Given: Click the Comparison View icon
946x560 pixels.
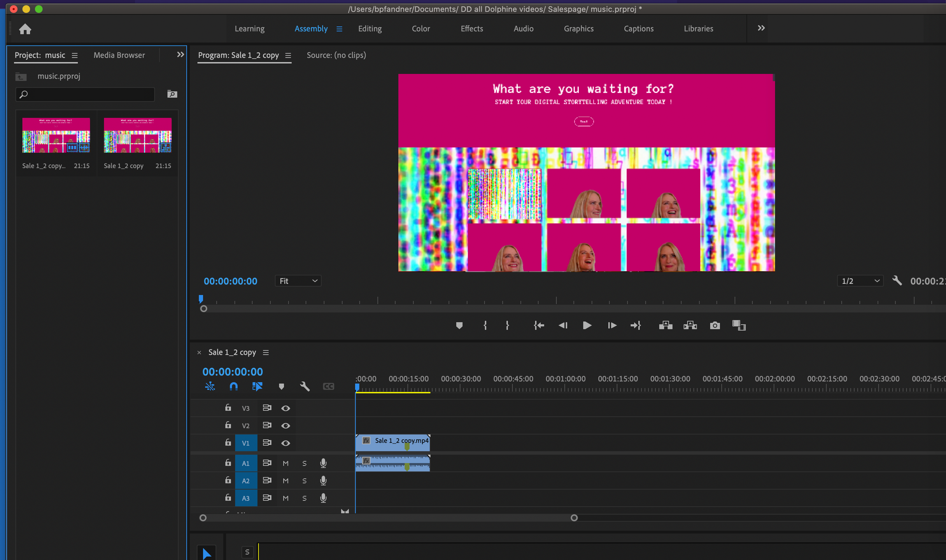Looking at the screenshot, I should point(739,325).
